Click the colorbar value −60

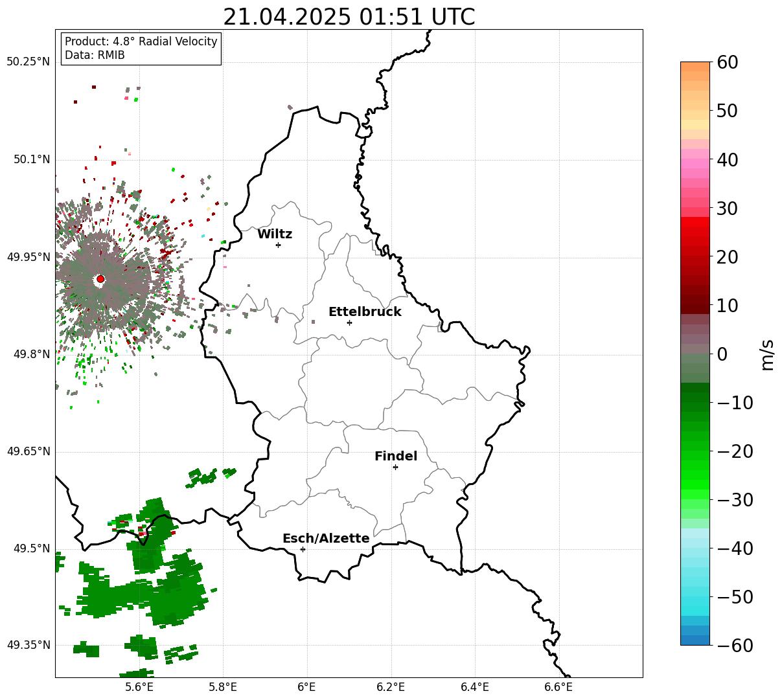click(x=735, y=645)
